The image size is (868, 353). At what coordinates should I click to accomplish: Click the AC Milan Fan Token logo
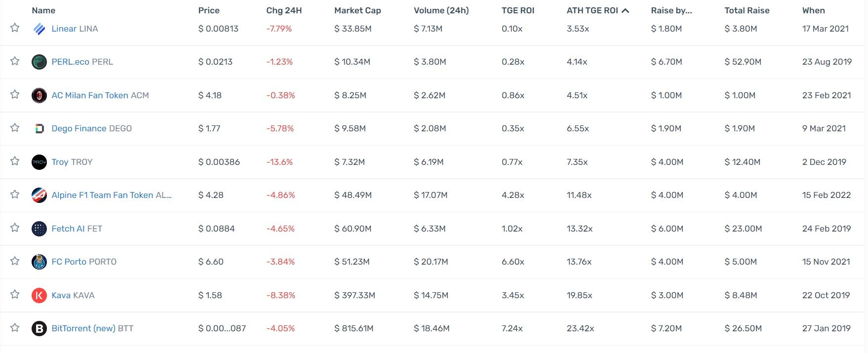pos(39,95)
